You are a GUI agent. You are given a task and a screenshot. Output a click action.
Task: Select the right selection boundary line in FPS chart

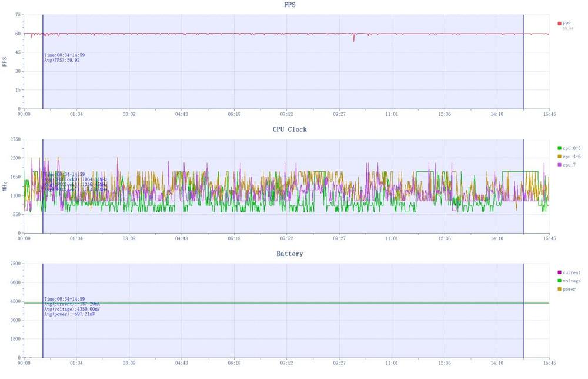coord(524,71)
